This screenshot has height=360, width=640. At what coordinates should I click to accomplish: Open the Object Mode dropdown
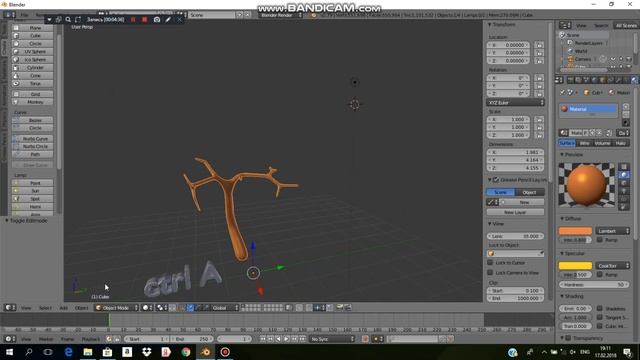116,308
